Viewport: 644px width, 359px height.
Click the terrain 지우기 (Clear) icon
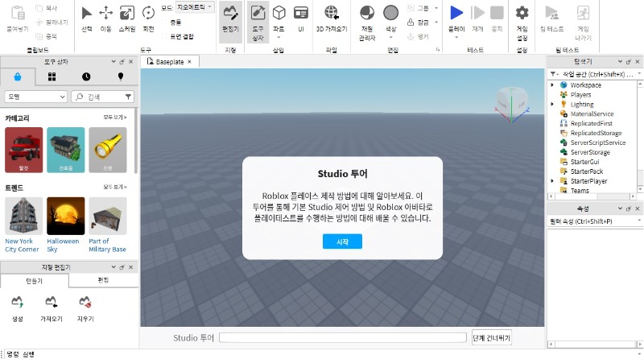pos(85,303)
